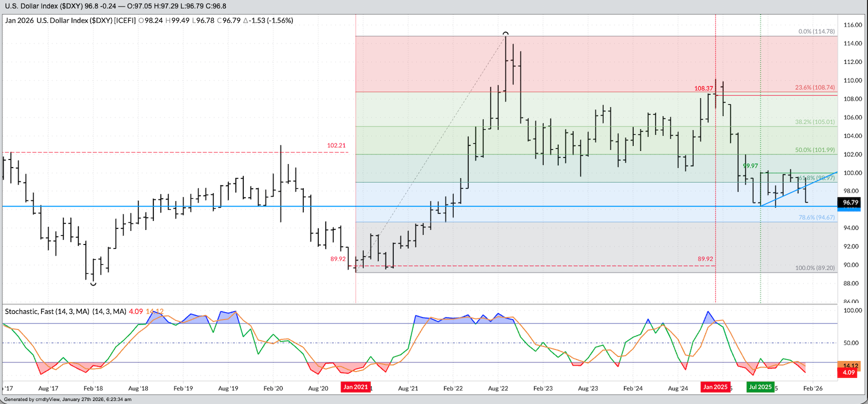Click the 100.0% (89.20) Fibonacci label
The image size is (868, 404).
pyautogui.click(x=815, y=268)
